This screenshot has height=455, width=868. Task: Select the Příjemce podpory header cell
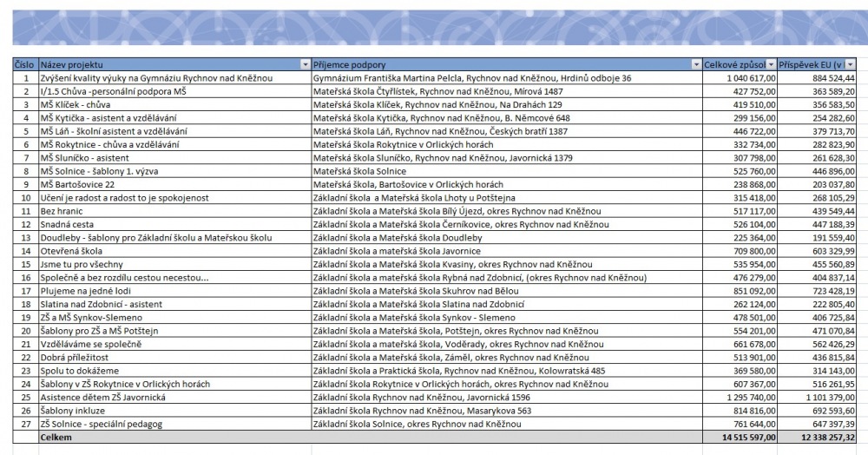tap(507, 65)
